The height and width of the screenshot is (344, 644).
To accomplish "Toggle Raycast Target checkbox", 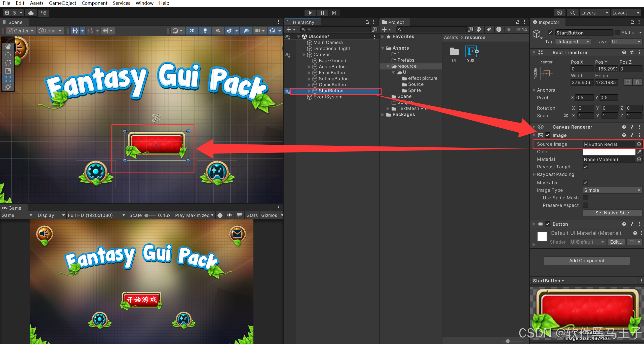I will point(586,167).
